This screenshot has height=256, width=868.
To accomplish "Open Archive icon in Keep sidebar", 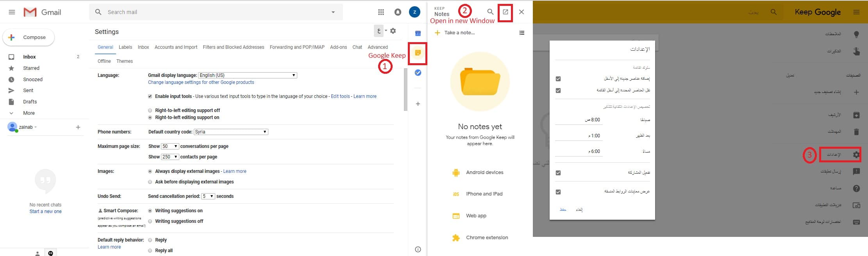I will click(x=856, y=115).
